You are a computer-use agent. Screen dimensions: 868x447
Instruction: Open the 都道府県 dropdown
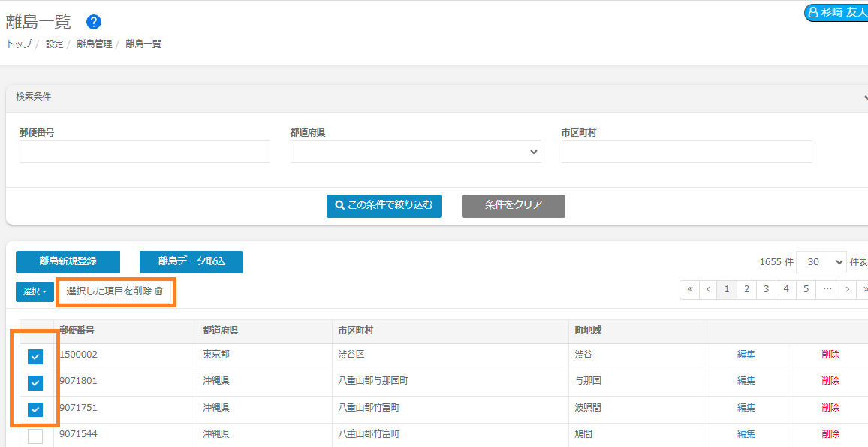coord(415,152)
